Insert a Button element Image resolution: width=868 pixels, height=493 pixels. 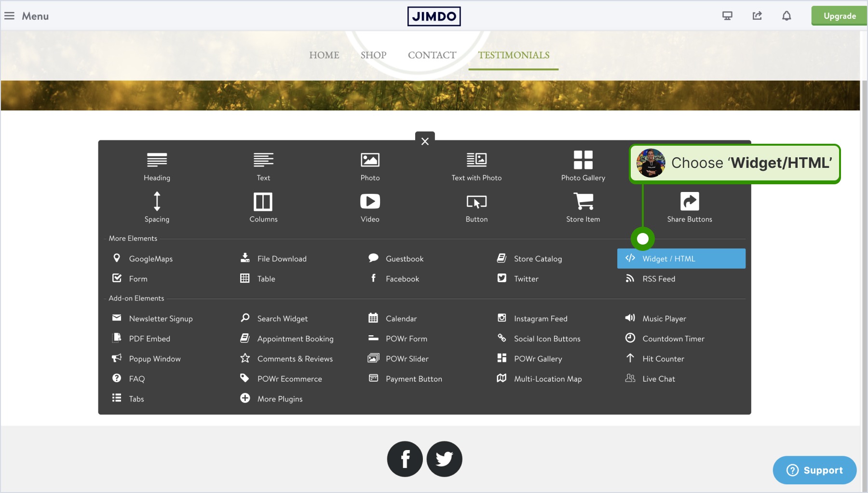coord(476,207)
